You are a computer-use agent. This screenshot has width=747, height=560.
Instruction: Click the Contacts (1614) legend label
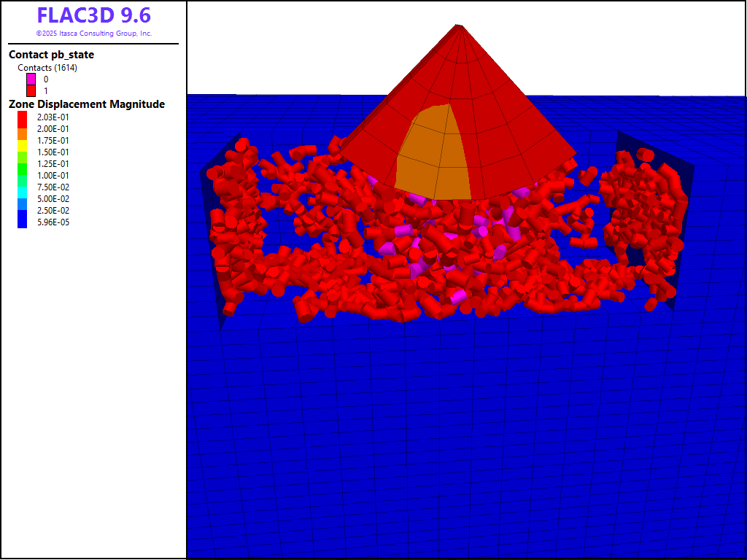pyautogui.click(x=47, y=68)
